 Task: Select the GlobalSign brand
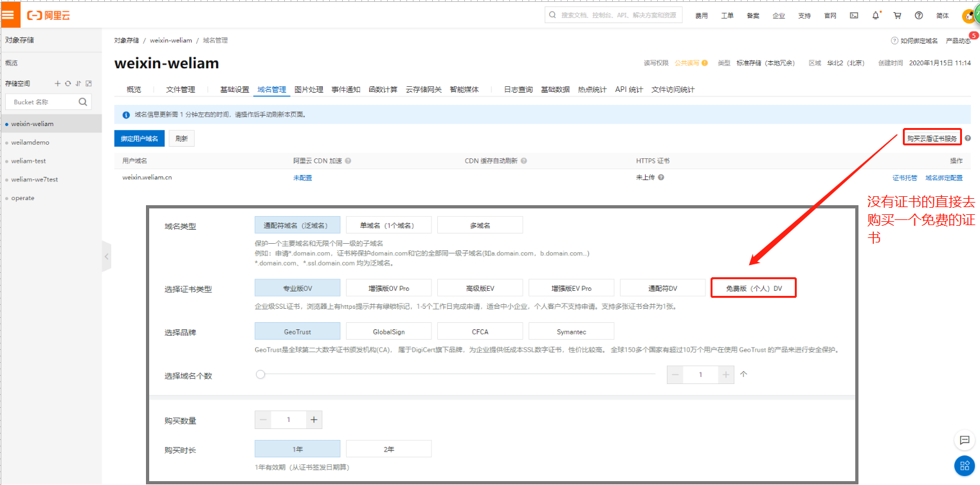388,331
